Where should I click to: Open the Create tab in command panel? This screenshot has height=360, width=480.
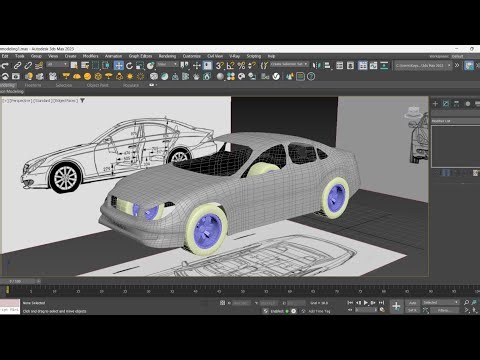pos(435,104)
